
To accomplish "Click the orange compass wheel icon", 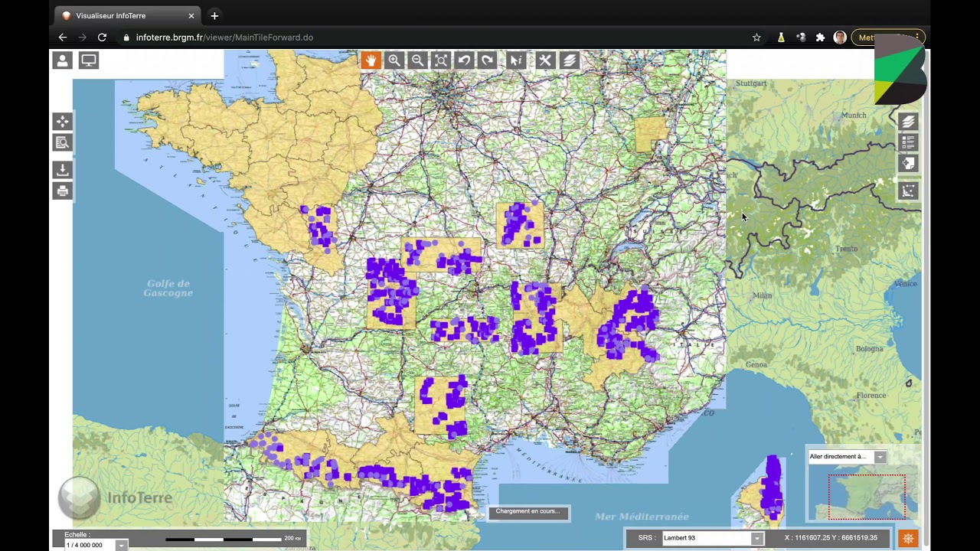I will point(908,538).
